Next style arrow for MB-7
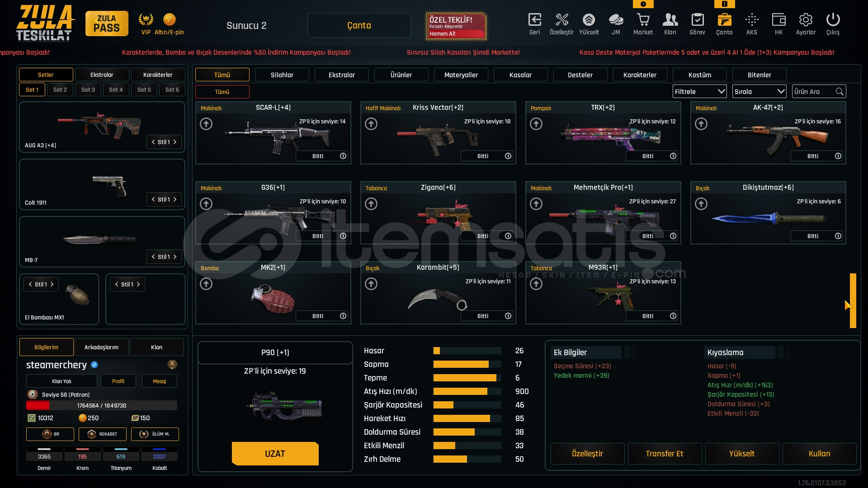The width and height of the screenshot is (868, 488). 175,257
